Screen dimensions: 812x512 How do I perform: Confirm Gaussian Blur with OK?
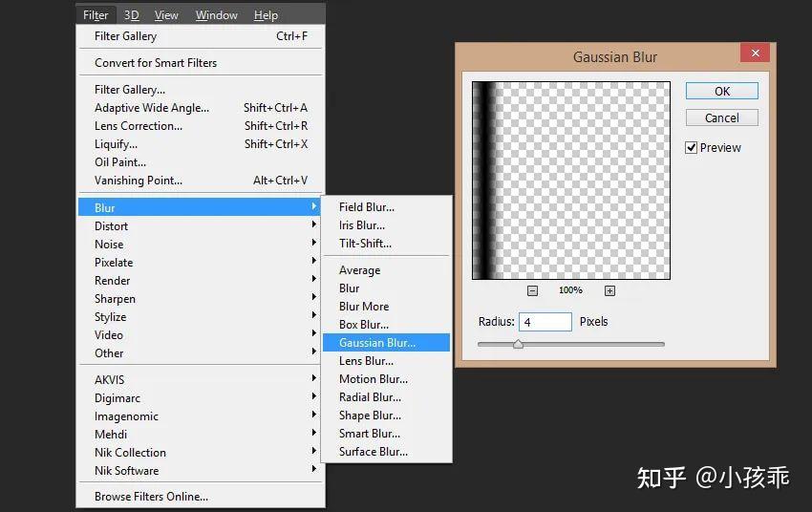pyautogui.click(x=722, y=91)
